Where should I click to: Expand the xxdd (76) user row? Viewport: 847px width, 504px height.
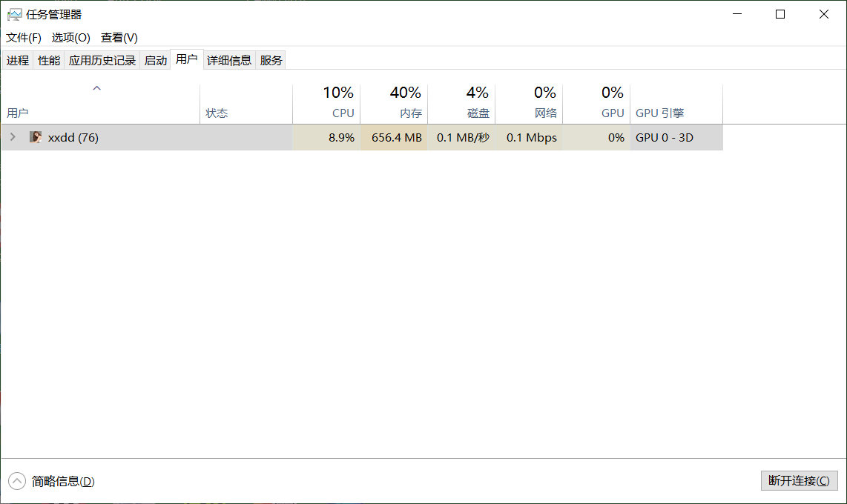click(13, 137)
